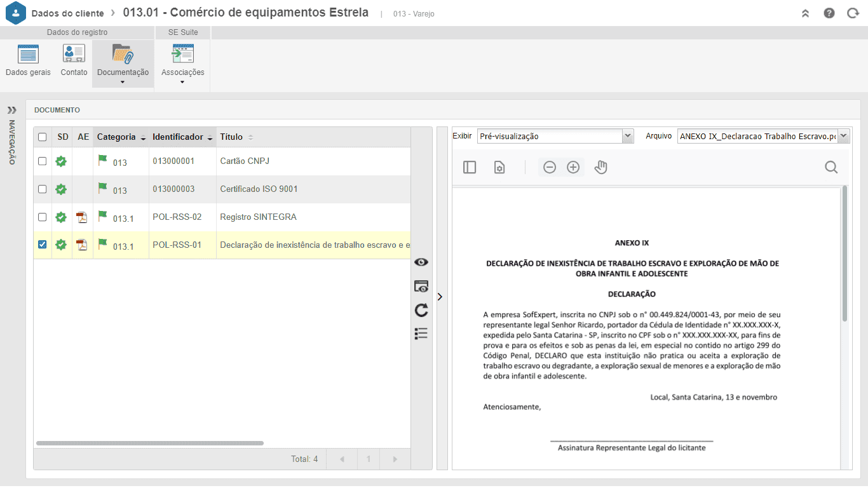Check the Cartão CNPJ row checkbox
The height and width of the screenshot is (488, 868).
(43, 161)
